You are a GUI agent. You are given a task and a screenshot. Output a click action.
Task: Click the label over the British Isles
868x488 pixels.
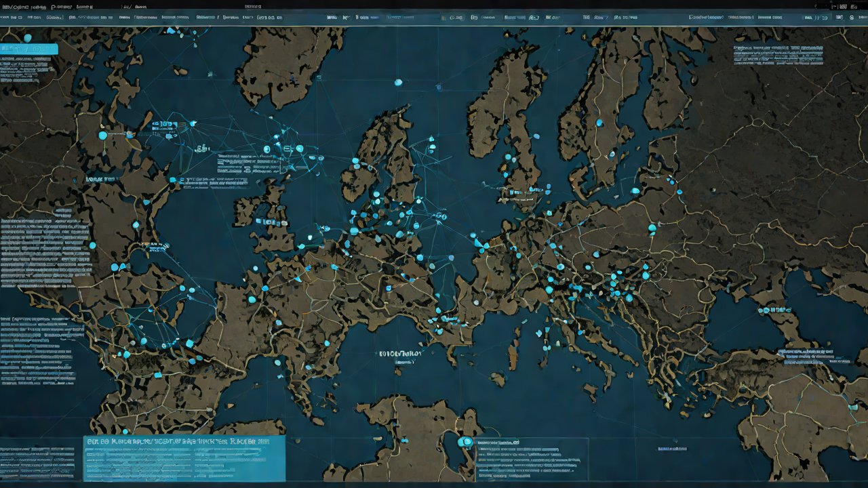(266, 221)
